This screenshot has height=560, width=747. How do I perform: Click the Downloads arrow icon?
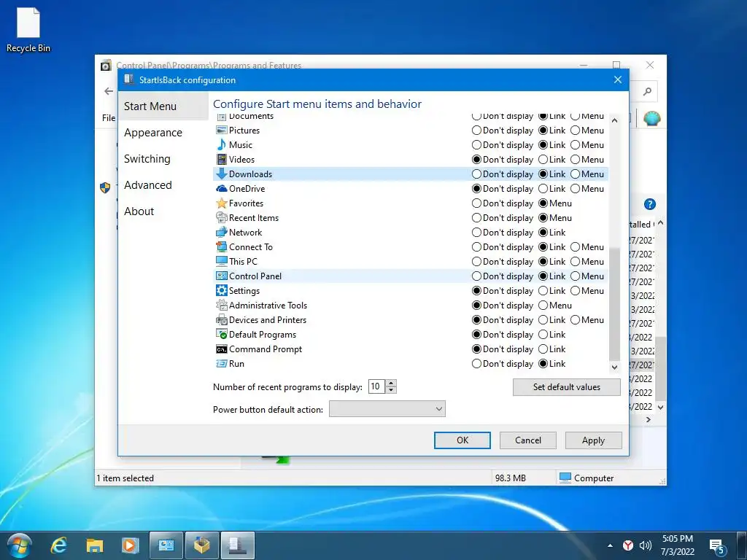tap(221, 174)
